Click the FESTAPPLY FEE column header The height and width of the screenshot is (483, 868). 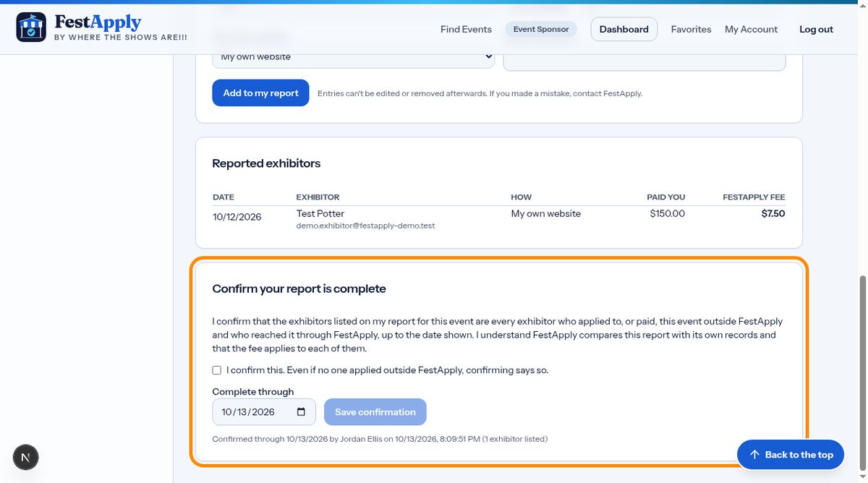pyautogui.click(x=754, y=197)
